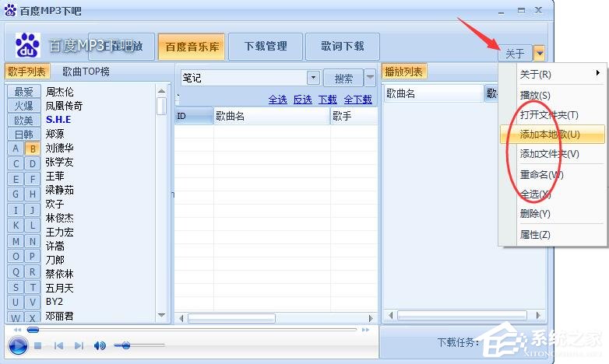Expand the search keyword combo box arrow
The height and width of the screenshot is (364, 609).
[313, 78]
